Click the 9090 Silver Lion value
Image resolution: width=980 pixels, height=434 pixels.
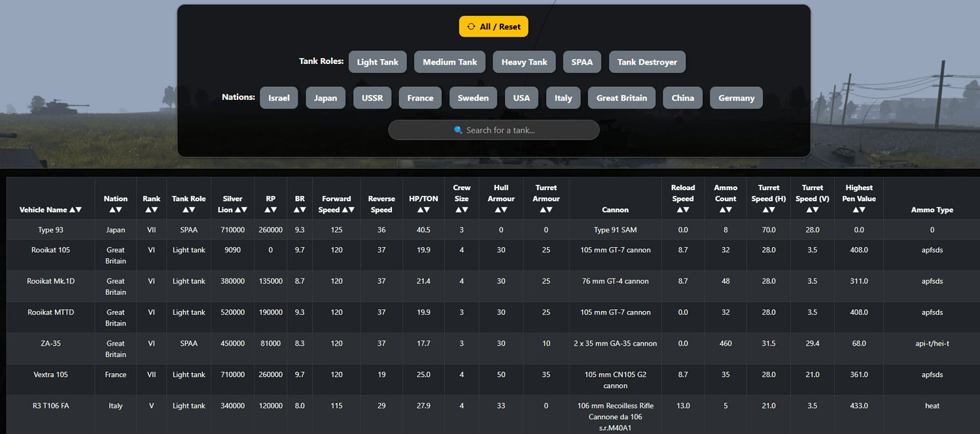(232, 250)
